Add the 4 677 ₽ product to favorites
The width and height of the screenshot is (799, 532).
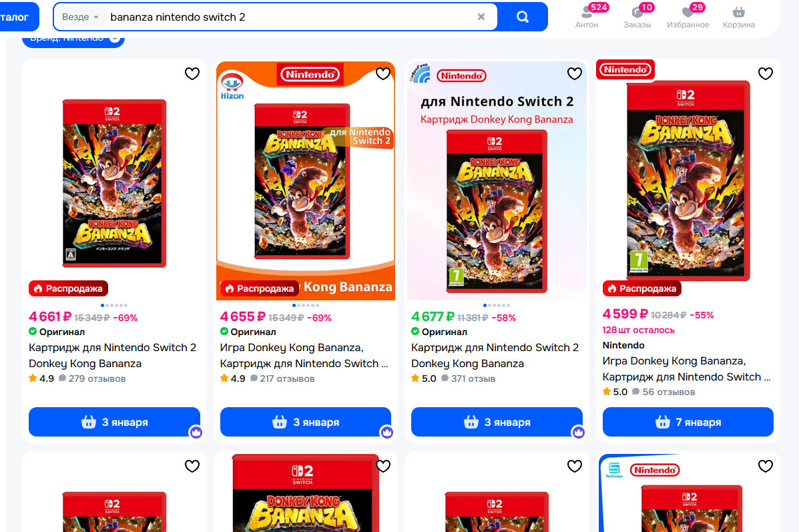pos(575,73)
